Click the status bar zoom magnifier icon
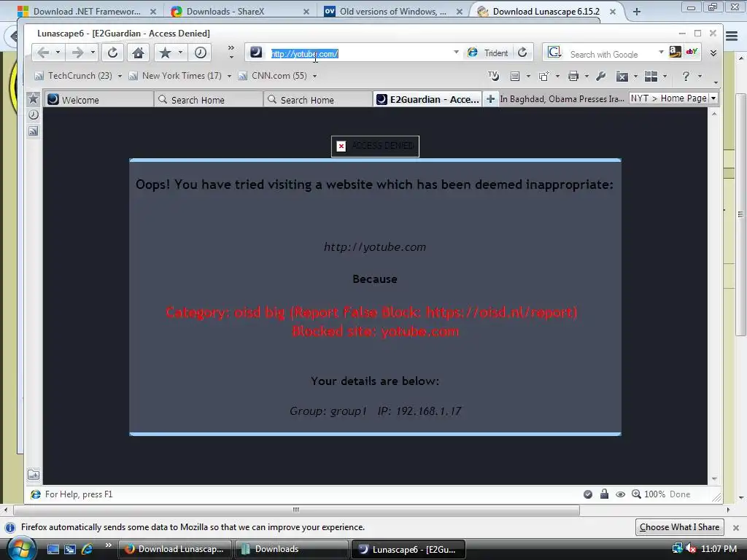Viewport: 747px width, 560px height. pyautogui.click(x=636, y=494)
